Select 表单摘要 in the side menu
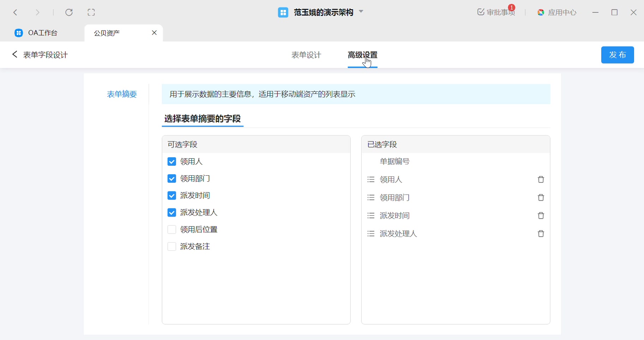Image resolution: width=644 pixels, height=340 pixels. click(122, 94)
